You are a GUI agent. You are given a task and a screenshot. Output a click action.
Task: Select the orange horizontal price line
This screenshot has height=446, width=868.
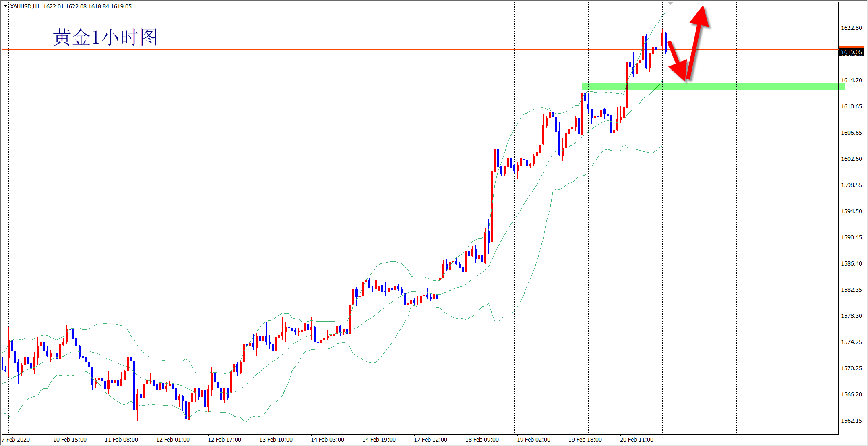(322, 50)
